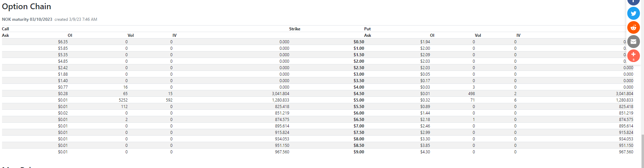Click the $4.50 strike price
Image resolution: width=644 pixels, height=168 pixels.
coord(359,94)
